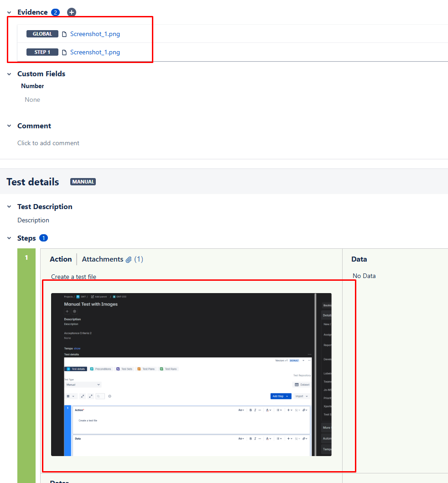Image resolution: width=448 pixels, height=483 pixels.
Task: Collapse the Test Description section
Action: (x=9, y=207)
